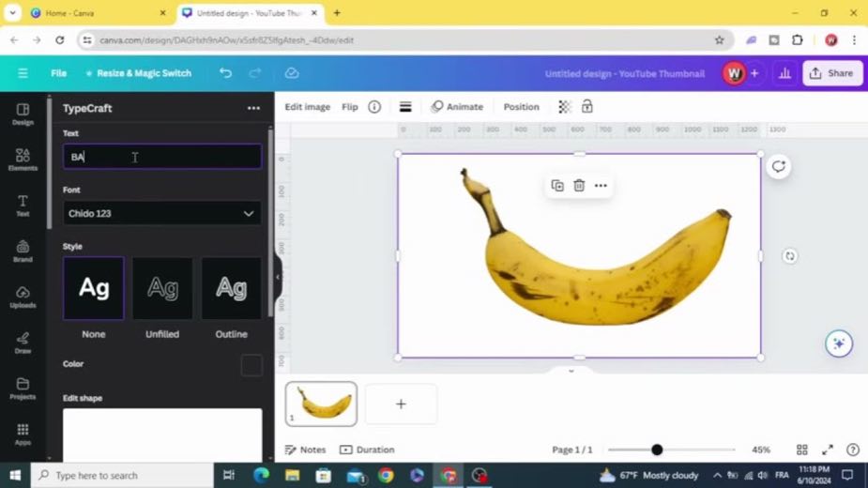The image size is (868, 488).
Task: Click the Edit shape preview area
Action: 162,435
